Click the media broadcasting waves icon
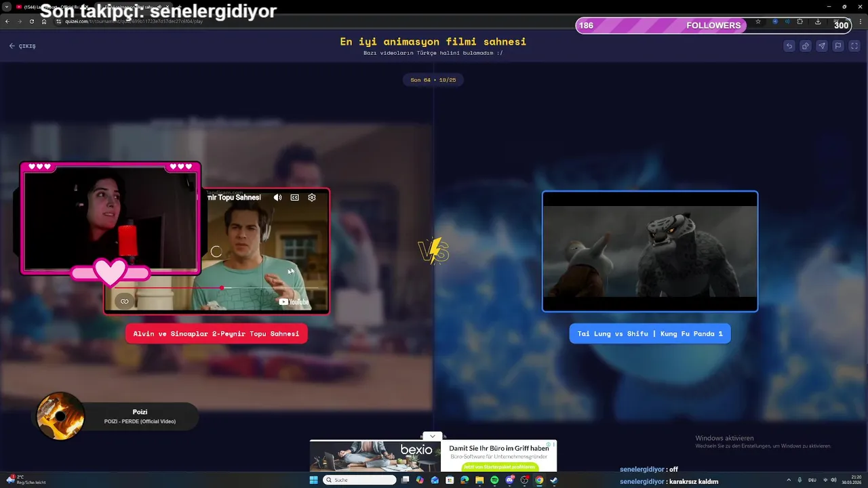Viewport: 868px width, 488px height. click(x=787, y=22)
